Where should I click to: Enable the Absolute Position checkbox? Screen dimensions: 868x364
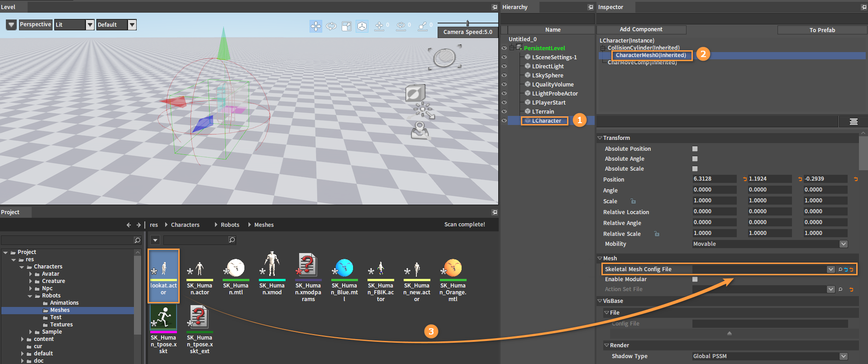(695, 149)
